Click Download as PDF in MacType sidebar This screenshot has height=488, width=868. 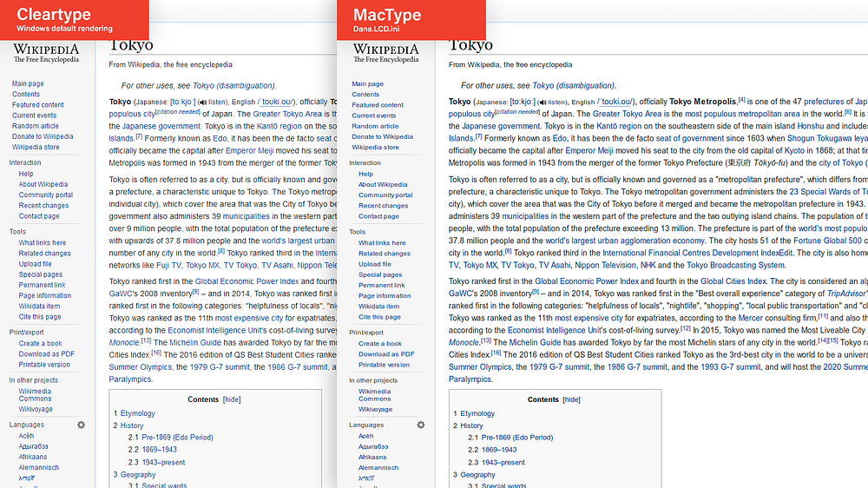tap(386, 354)
